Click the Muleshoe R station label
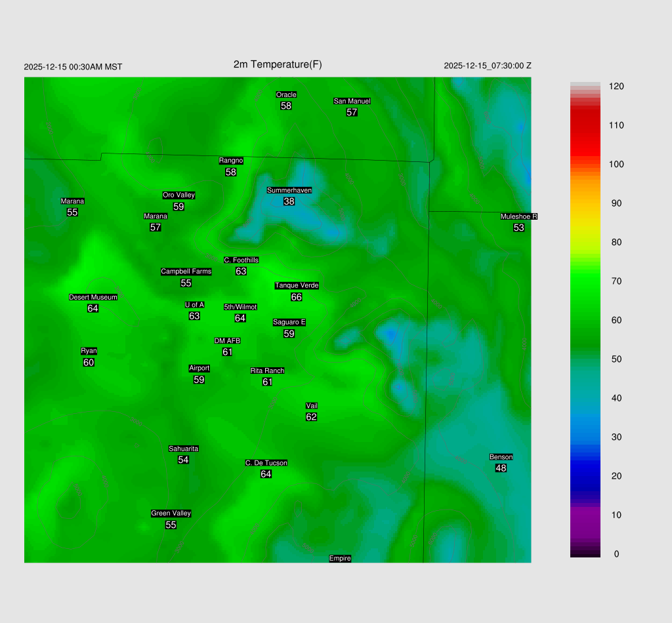This screenshot has height=623, width=672. (x=518, y=216)
